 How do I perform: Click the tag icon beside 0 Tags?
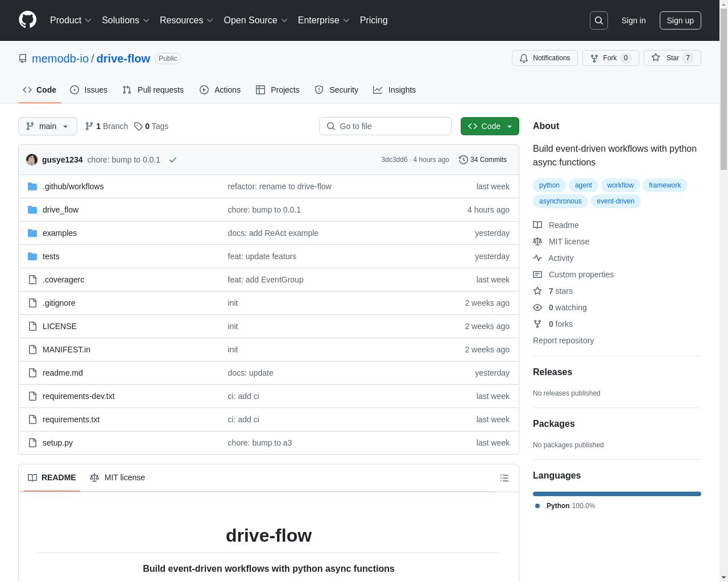coord(138,126)
